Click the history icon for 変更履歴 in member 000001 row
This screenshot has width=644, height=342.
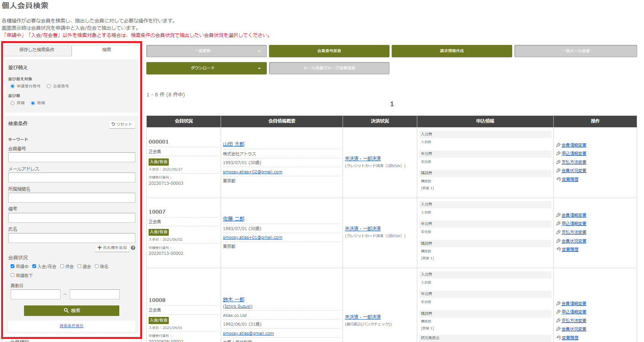[x=558, y=179]
